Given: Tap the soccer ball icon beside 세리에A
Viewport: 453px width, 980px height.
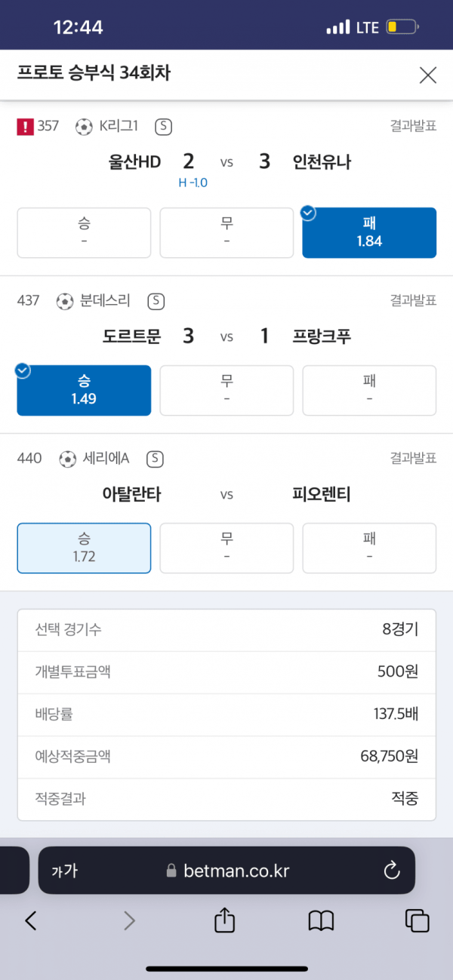Looking at the screenshot, I should pyautogui.click(x=68, y=459).
